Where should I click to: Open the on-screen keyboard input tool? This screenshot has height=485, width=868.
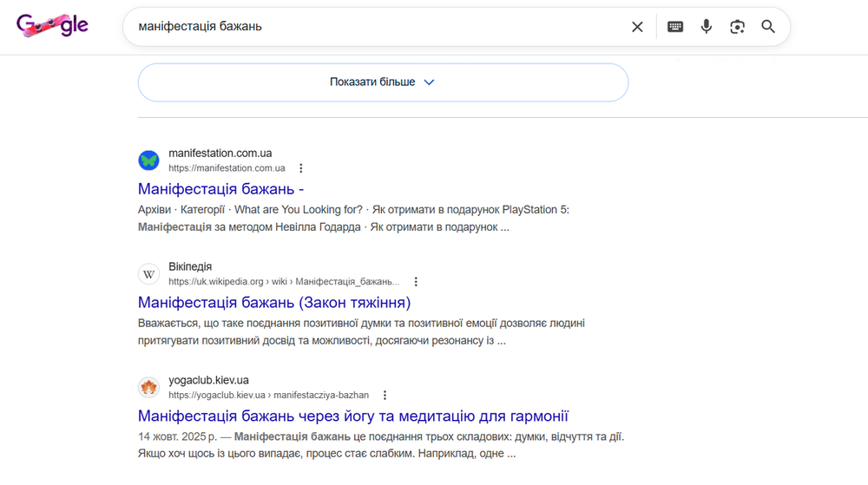tap(675, 27)
